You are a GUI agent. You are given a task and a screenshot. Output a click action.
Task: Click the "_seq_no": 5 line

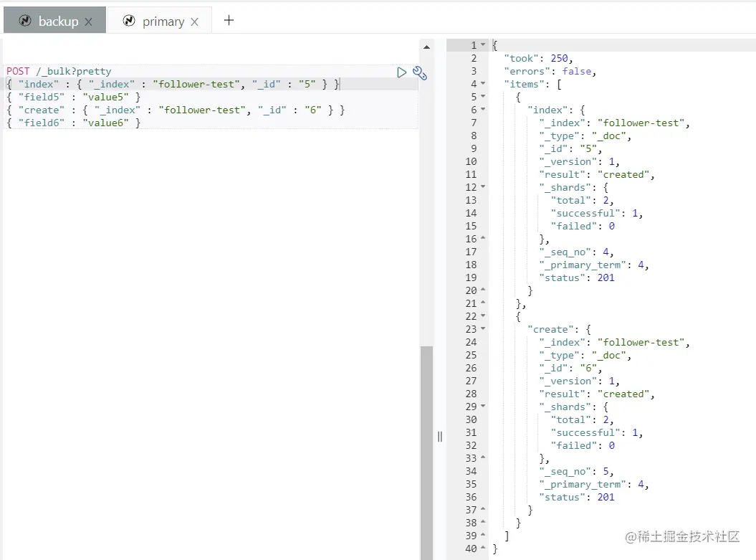(x=576, y=471)
